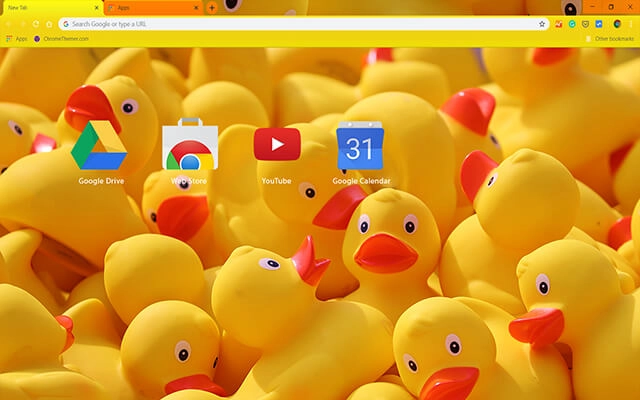Restore down the Chrome window
The image size is (640, 400).
[x=611, y=7]
